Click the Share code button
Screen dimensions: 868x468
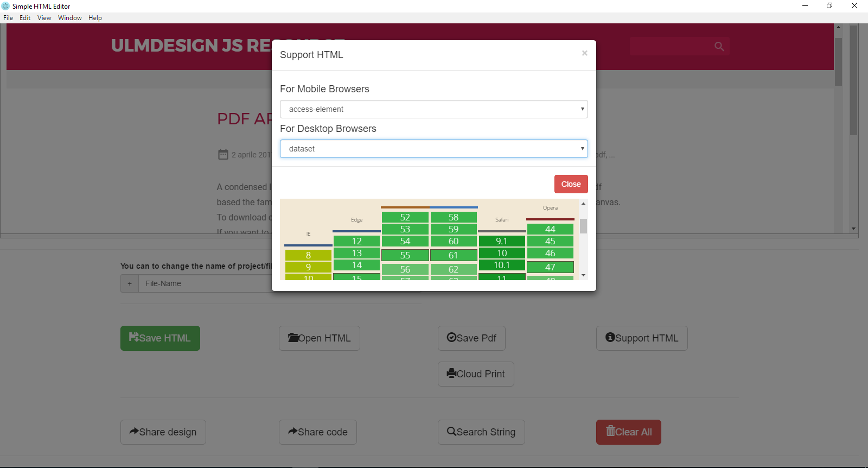[x=318, y=432]
